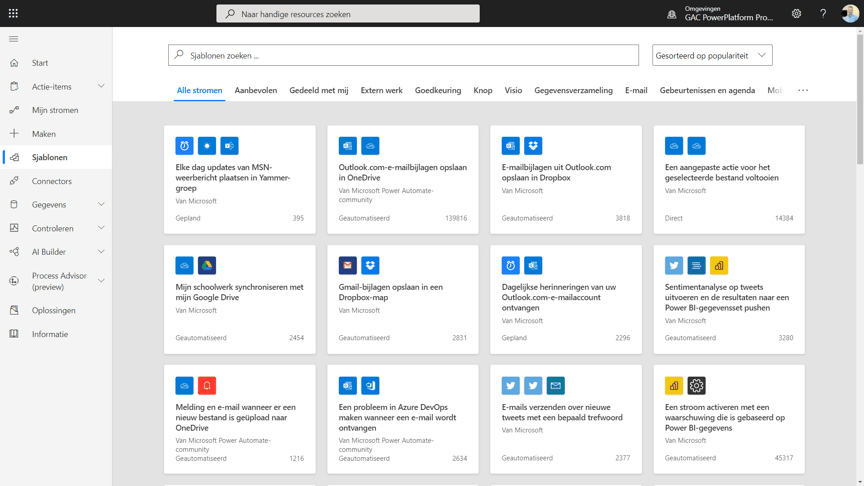
Task: Click the Actie-items clipboard icon
Action: tap(14, 87)
